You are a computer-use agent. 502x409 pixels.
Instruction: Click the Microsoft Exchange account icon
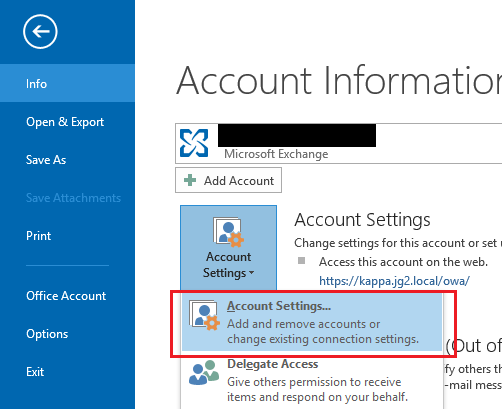pyautogui.click(x=194, y=143)
